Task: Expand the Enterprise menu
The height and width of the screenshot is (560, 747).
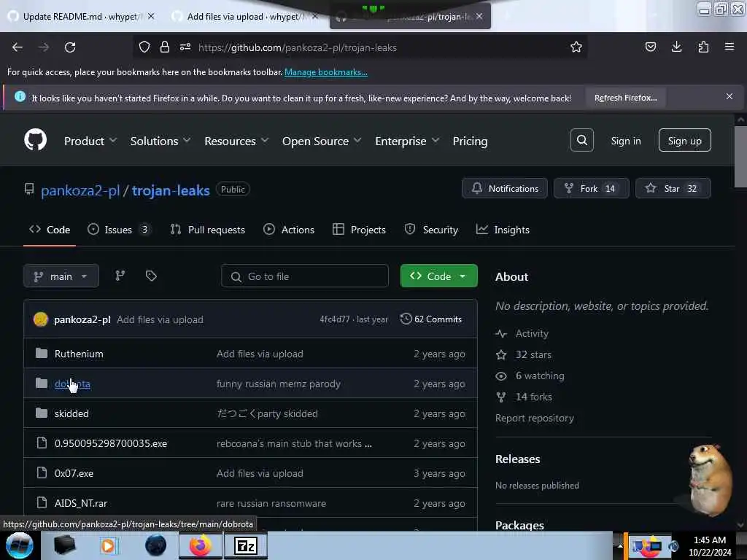Action: point(407,141)
